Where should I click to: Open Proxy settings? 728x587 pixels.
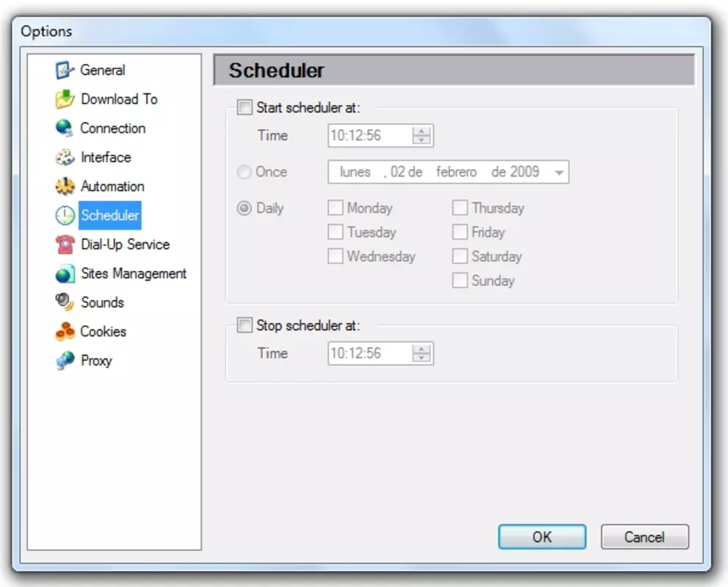[97, 360]
